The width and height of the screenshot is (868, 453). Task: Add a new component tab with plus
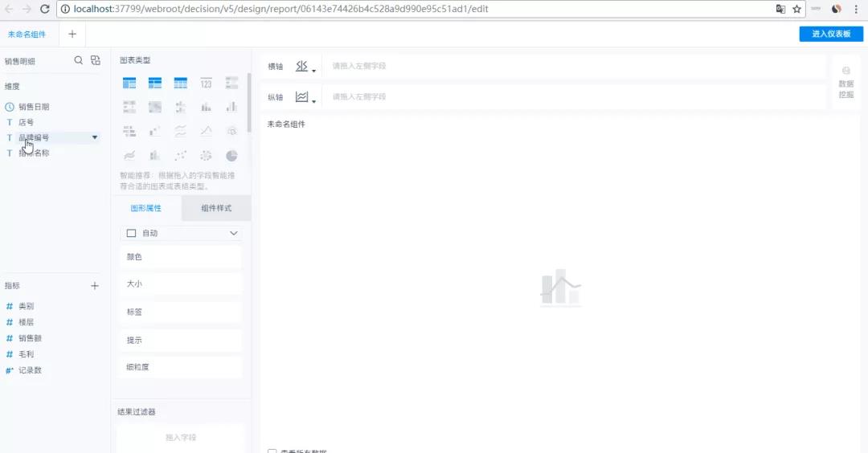(72, 35)
